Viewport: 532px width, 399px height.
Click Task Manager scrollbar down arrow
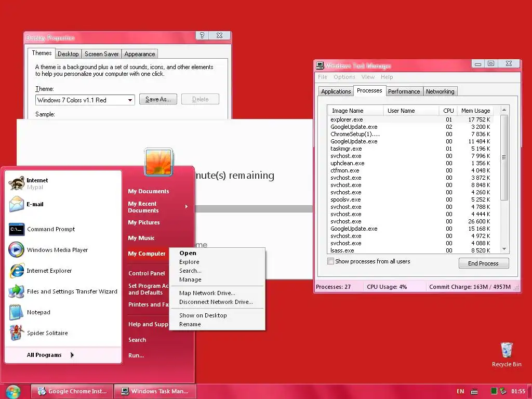click(504, 249)
